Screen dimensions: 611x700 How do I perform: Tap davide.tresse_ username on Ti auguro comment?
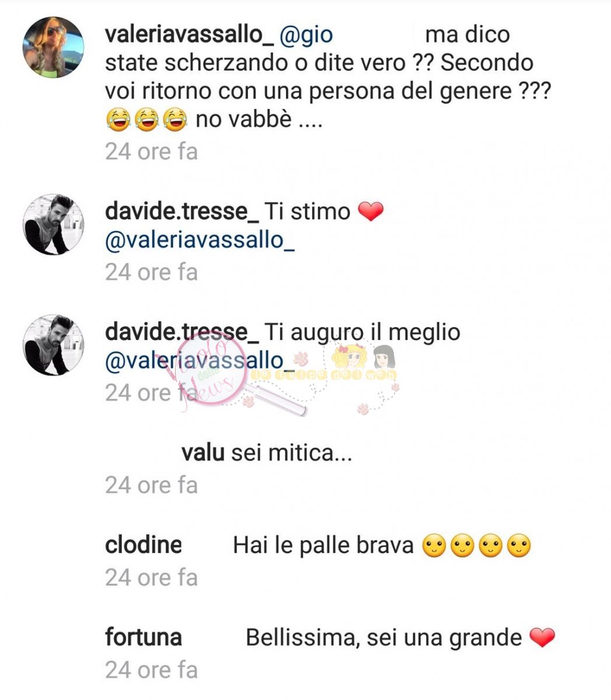click(182, 332)
